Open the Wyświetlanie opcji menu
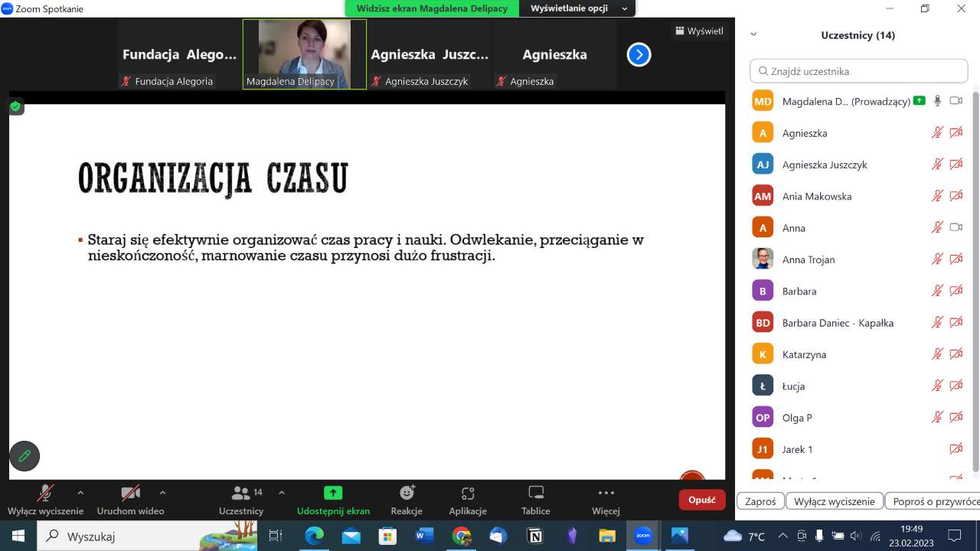Viewport: 980px width, 551px height. pyautogui.click(x=579, y=8)
